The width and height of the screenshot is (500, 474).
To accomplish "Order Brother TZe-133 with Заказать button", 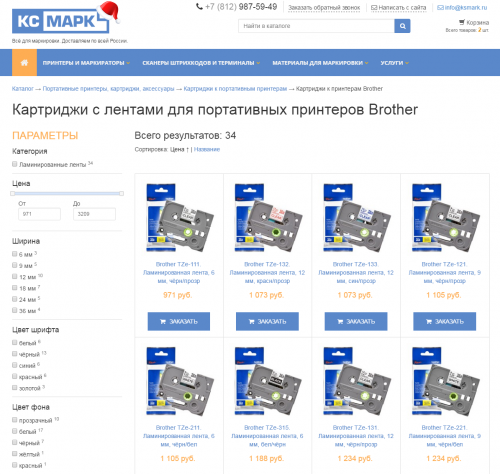I will point(356,321).
